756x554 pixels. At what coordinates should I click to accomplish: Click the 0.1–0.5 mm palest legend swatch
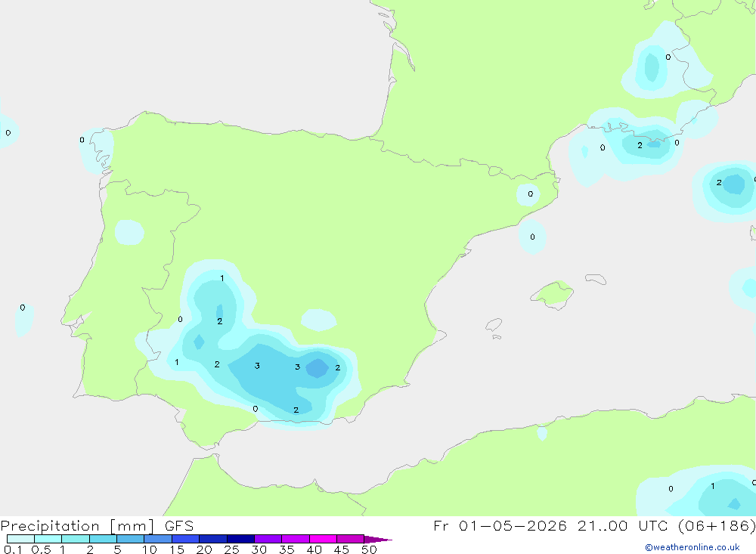20,539
